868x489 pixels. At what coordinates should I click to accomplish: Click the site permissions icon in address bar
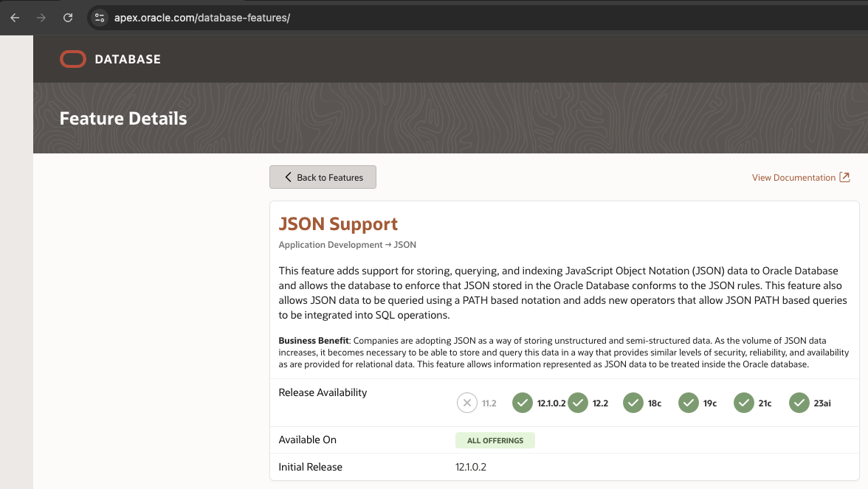[x=98, y=16]
